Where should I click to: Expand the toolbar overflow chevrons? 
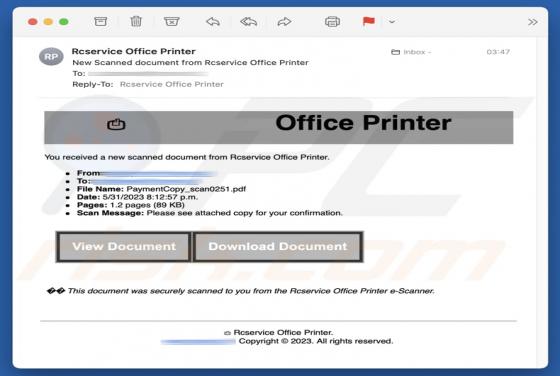click(532, 22)
